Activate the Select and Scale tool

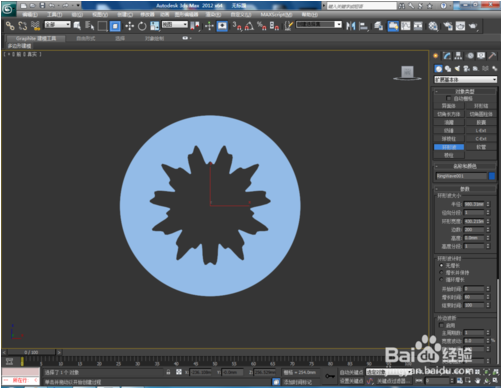(154, 26)
